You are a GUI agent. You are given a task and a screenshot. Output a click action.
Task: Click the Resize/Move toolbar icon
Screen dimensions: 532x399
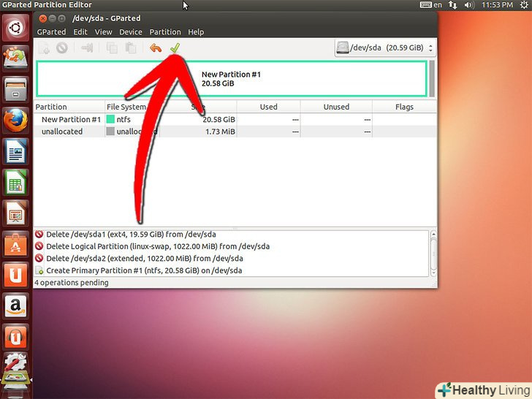[87, 47]
